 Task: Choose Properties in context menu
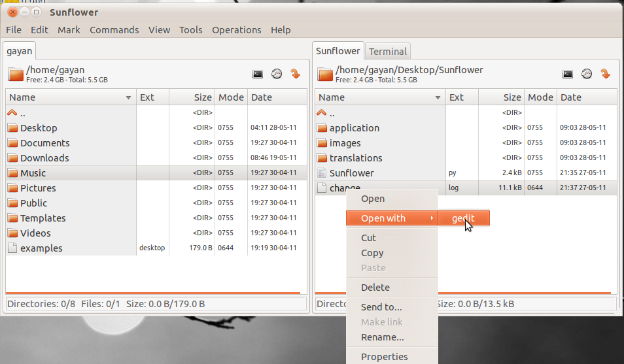point(392,356)
